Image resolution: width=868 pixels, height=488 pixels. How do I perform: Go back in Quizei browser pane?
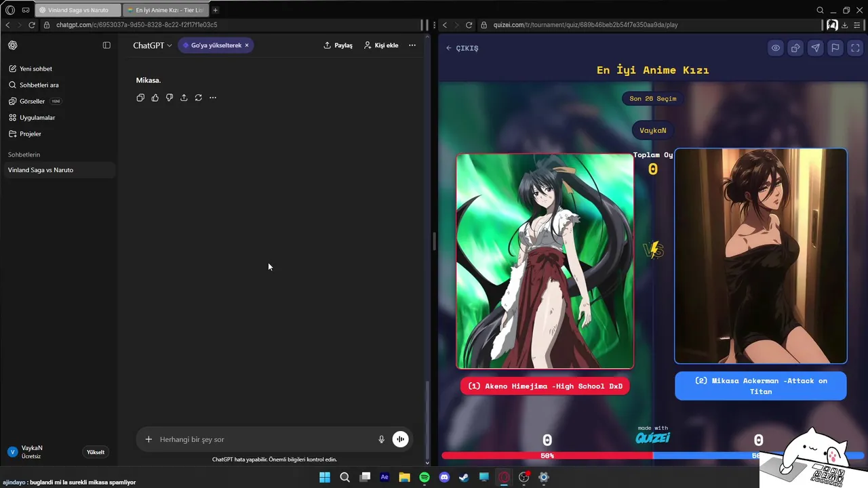point(445,25)
